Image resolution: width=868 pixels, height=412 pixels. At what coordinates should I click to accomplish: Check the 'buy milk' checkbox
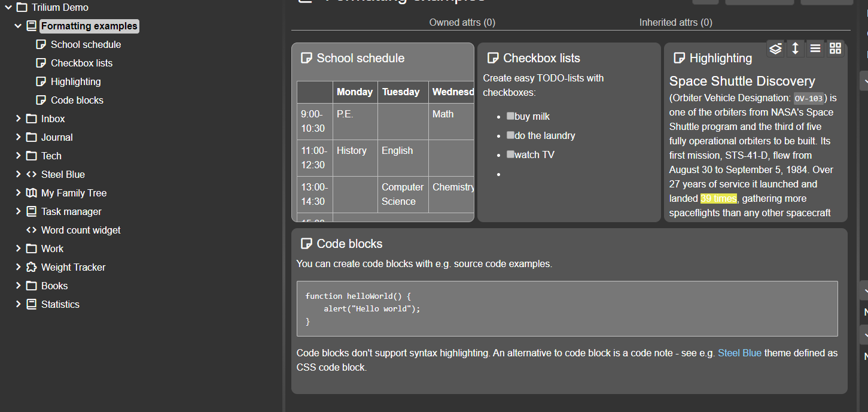point(510,116)
